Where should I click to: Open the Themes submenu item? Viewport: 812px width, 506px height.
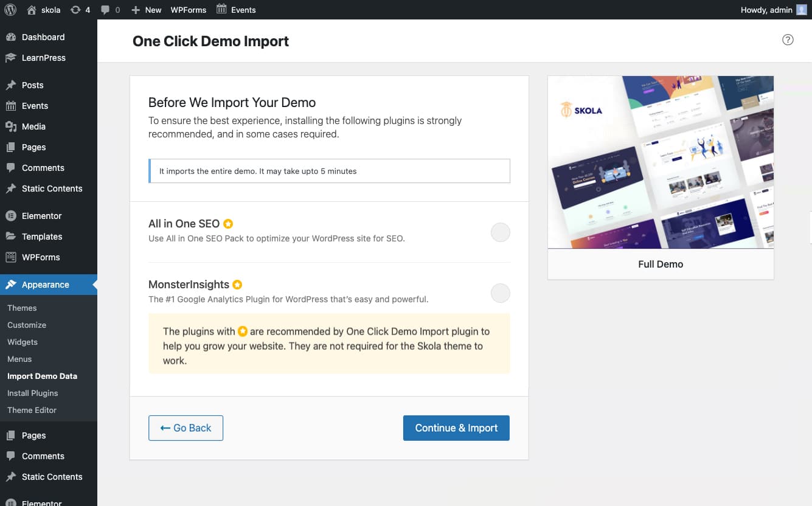(x=22, y=308)
